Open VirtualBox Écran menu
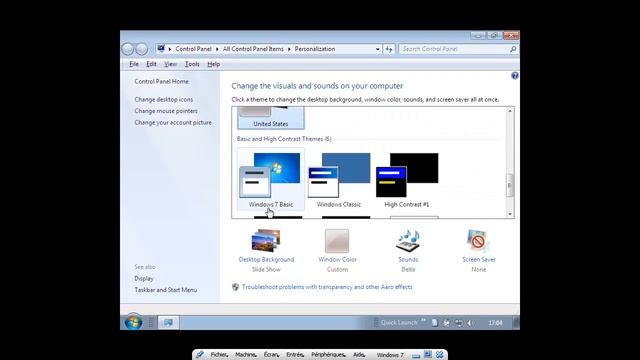 click(271, 355)
